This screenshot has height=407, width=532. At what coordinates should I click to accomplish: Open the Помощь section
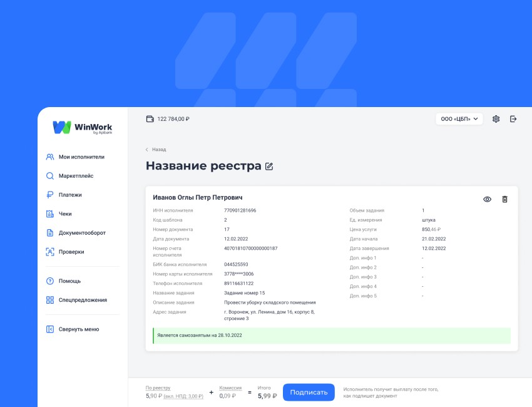coord(69,281)
